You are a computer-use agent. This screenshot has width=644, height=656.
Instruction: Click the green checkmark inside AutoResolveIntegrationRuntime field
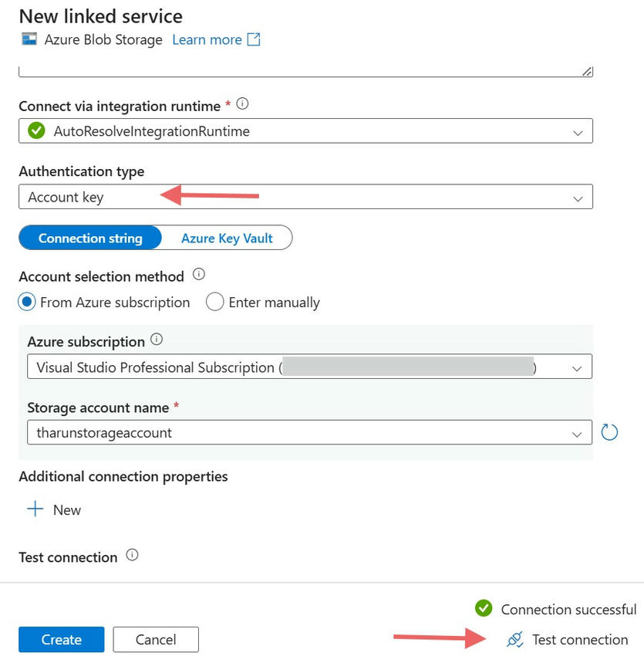(x=35, y=130)
